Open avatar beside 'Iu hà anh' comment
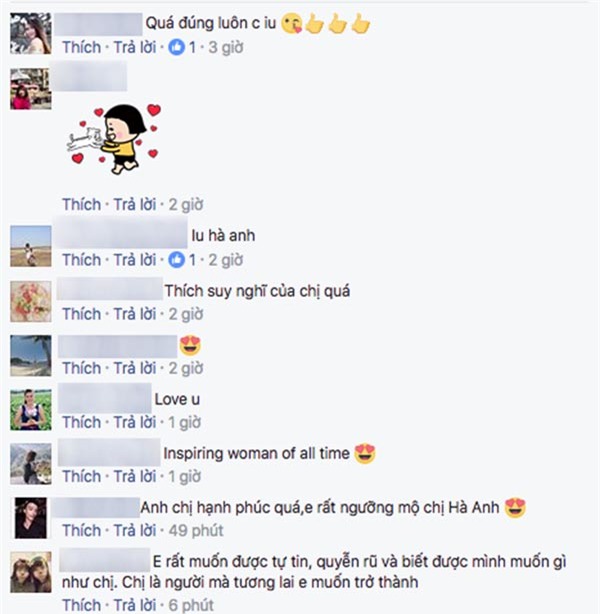This screenshot has width=600, height=614. (x=31, y=246)
